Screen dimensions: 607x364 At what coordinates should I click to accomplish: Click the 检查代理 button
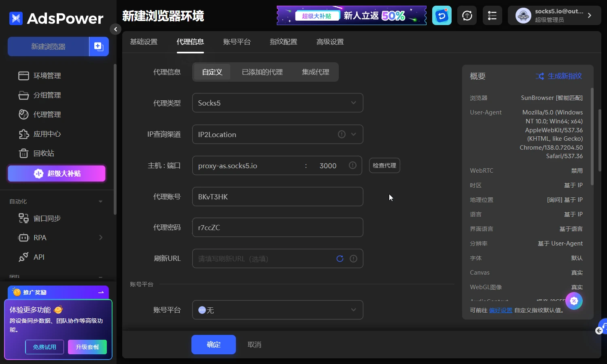coord(384,165)
